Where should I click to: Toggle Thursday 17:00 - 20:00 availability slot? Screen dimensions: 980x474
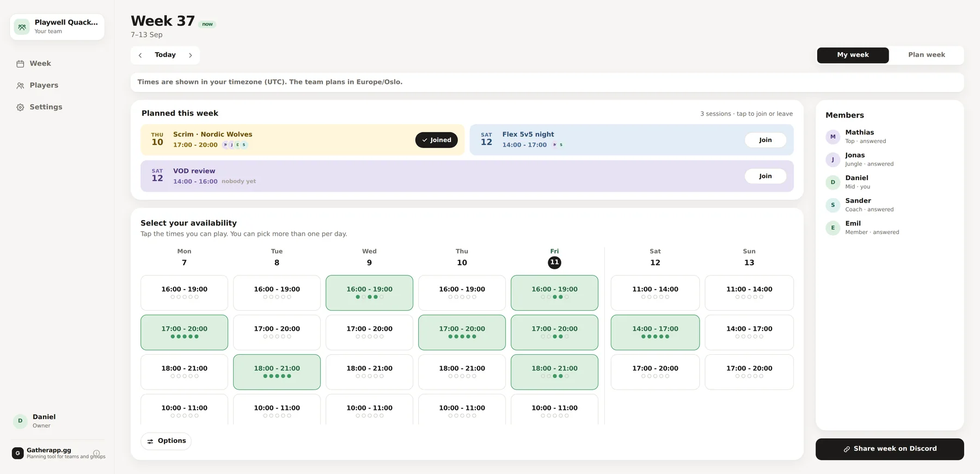pyautogui.click(x=462, y=333)
